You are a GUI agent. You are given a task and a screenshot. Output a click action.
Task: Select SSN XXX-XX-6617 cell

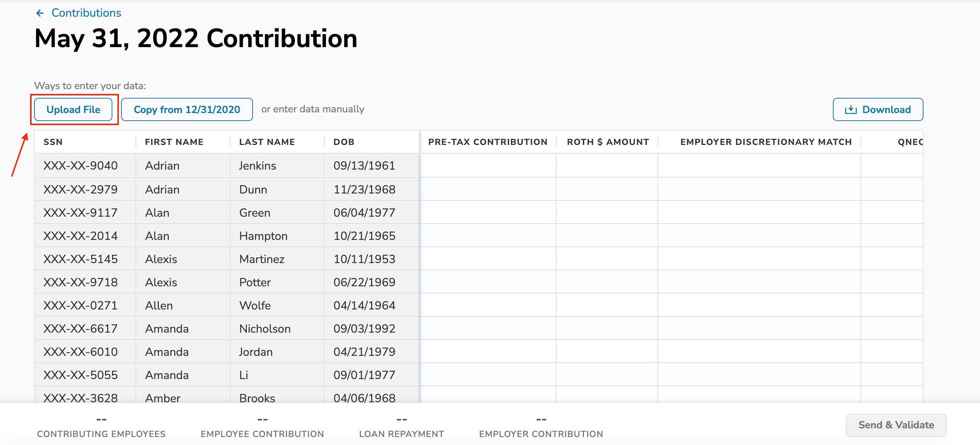coord(85,328)
